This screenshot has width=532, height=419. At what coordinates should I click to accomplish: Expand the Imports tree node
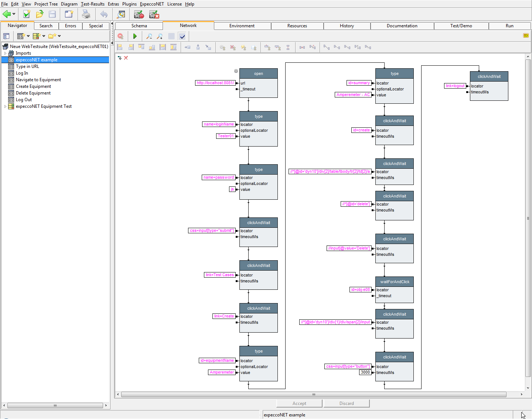(x=5, y=53)
